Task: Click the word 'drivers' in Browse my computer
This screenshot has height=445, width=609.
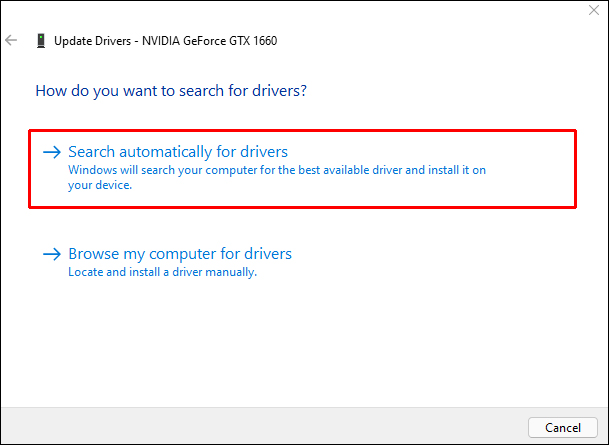Action: pos(268,254)
